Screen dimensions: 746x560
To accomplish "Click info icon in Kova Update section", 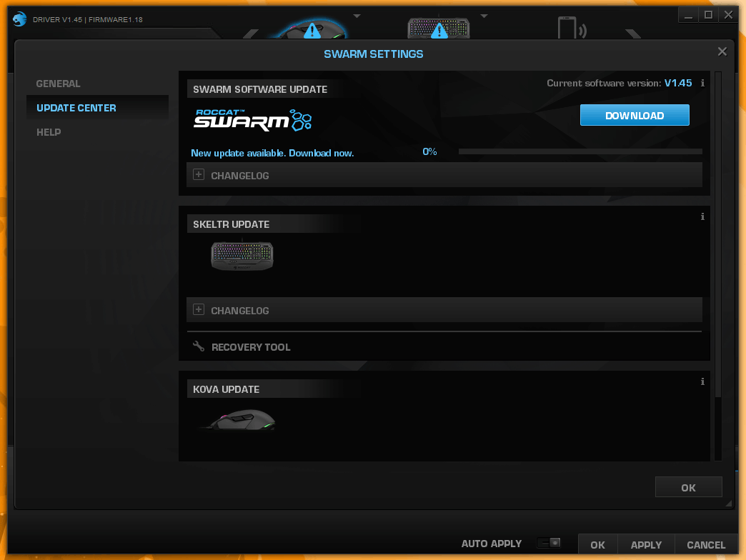I will coord(702,381).
